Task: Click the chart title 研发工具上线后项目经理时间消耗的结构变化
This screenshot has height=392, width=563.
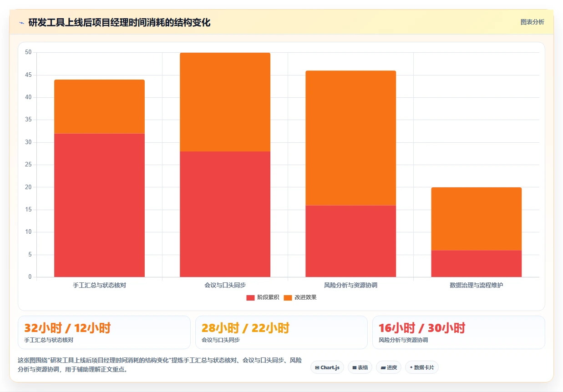Action: [119, 22]
